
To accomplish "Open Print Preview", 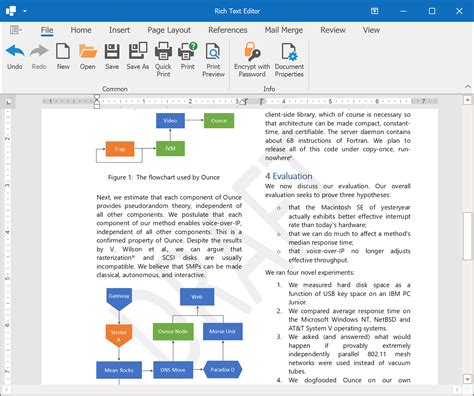I will [x=213, y=52].
